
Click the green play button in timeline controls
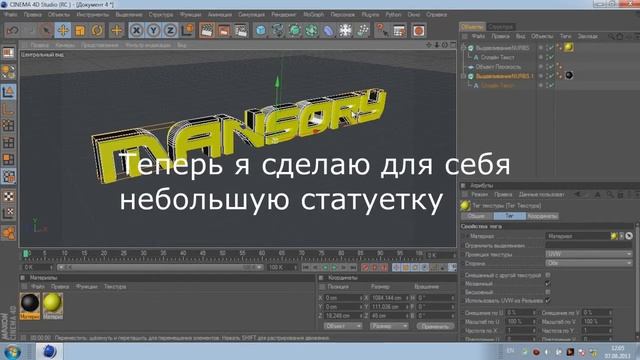pos(334,268)
